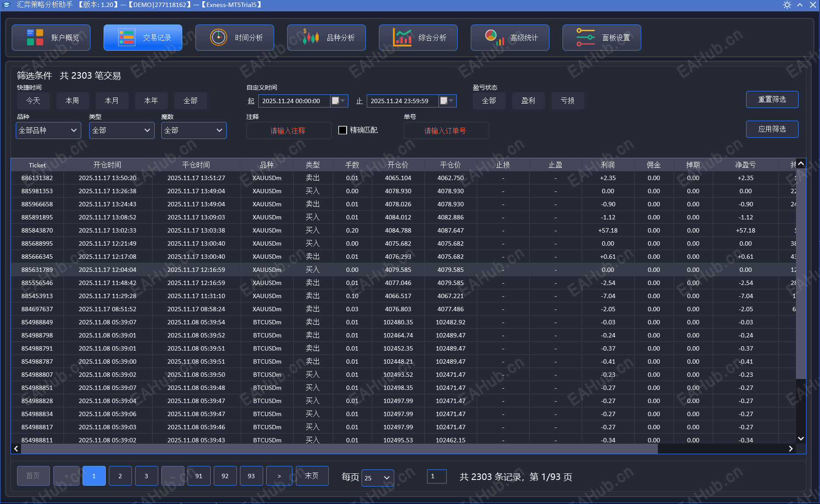Open the 每页 page size dropdown
Image resolution: width=820 pixels, height=504 pixels.
(x=377, y=478)
